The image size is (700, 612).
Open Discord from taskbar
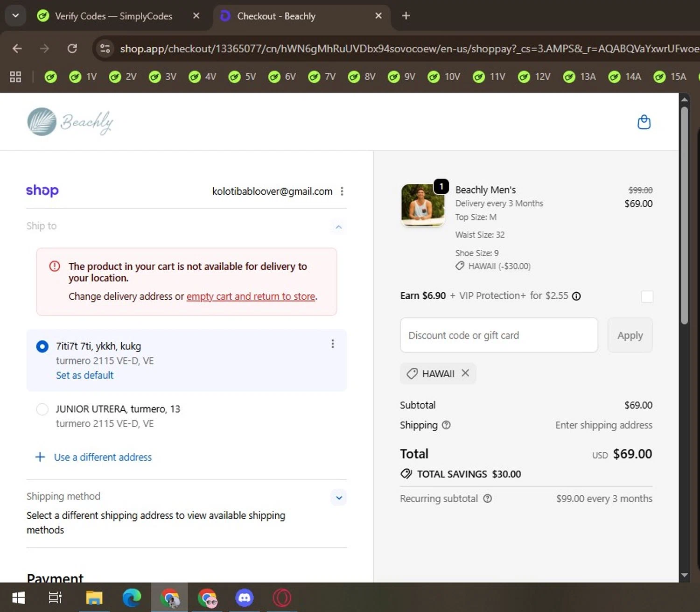(244, 598)
